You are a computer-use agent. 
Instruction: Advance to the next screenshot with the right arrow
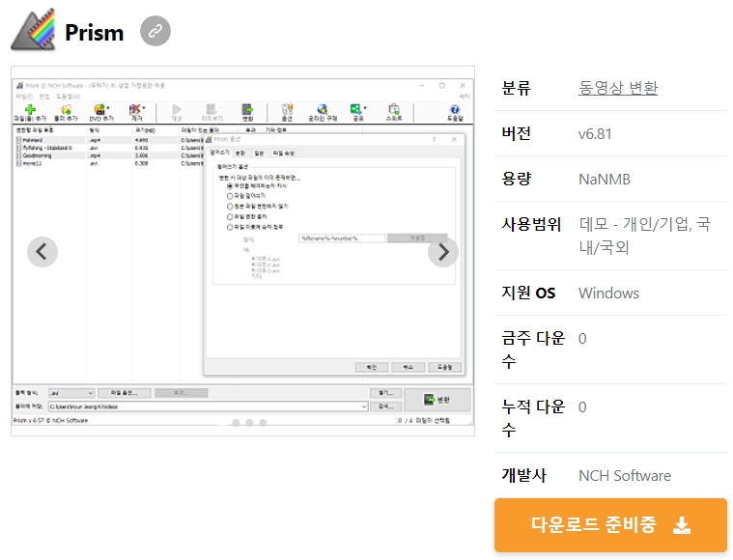(443, 252)
